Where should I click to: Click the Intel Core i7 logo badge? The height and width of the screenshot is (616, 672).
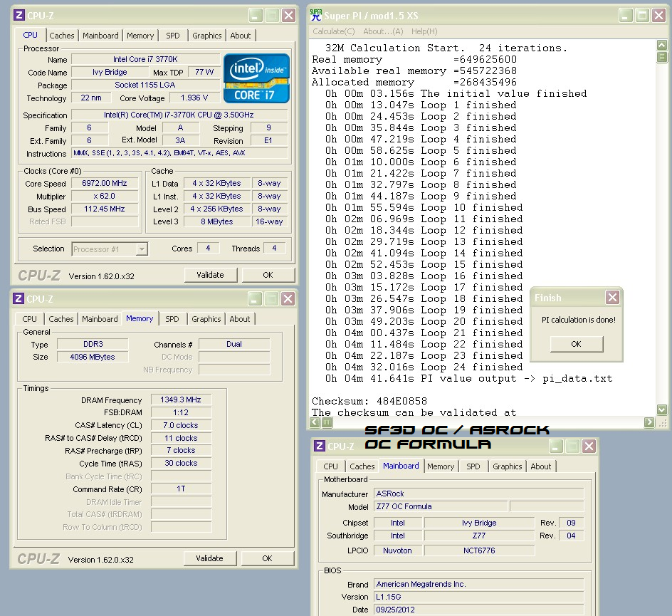pos(256,78)
